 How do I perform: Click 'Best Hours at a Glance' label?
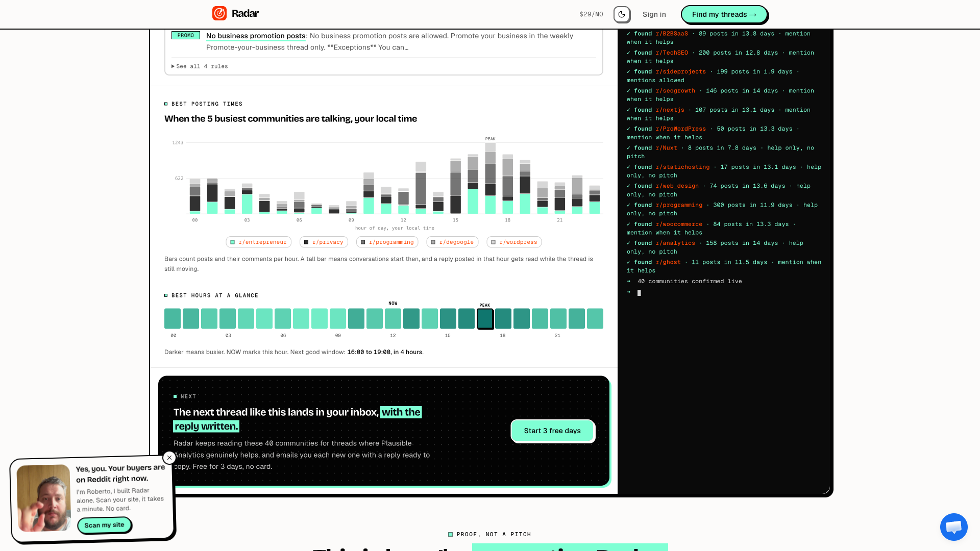coord(215,296)
